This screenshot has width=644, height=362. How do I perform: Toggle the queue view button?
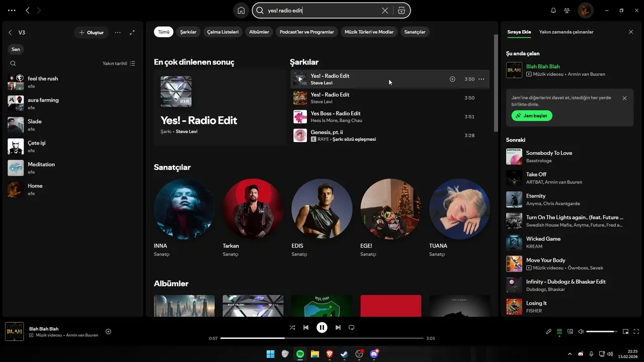tap(559, 331)
